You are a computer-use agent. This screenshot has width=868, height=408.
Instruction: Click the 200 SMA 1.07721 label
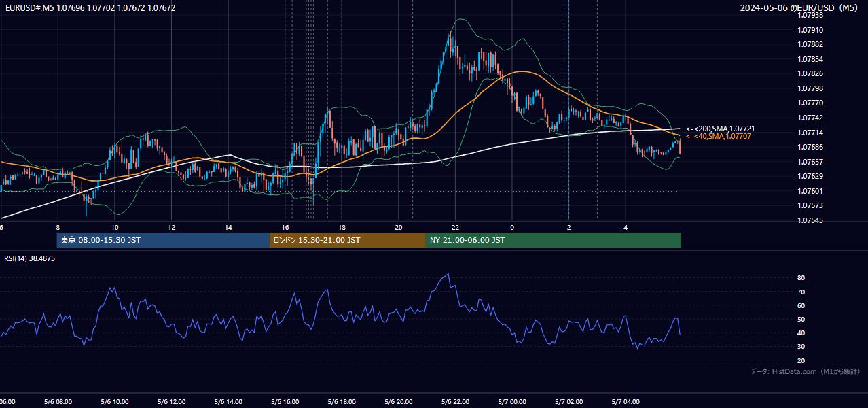pyautogui.click(x=721, y=129)
